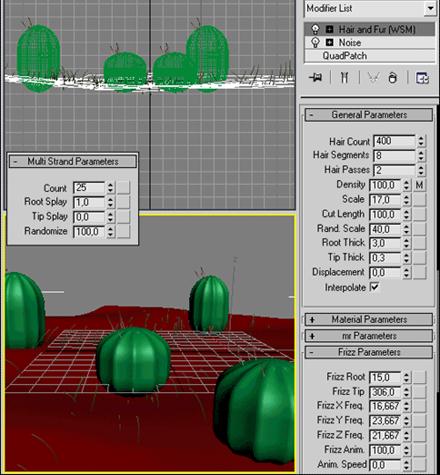Expand Noise modifier plus box
The width and height of the screenshot is (440, 475).
pos(329,42)
